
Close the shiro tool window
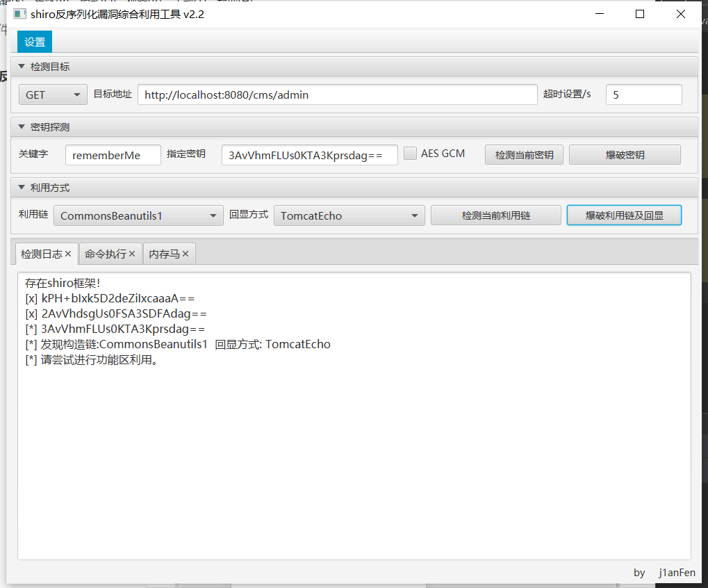point(681,14)
